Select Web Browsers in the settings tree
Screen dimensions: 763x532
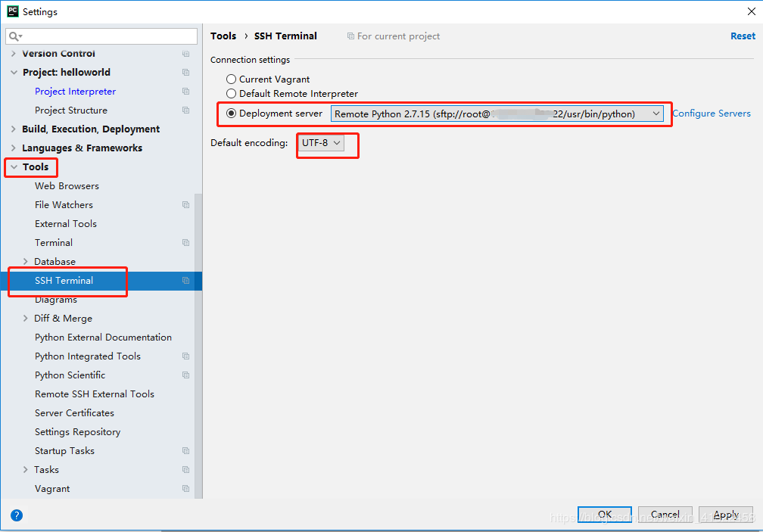67,185
